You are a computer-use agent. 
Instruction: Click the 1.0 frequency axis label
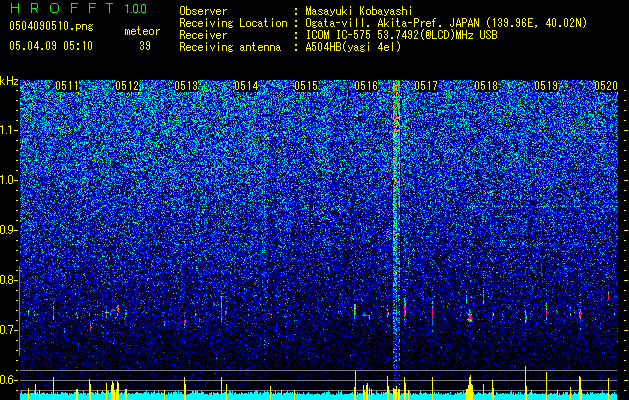tap(7, 180)
